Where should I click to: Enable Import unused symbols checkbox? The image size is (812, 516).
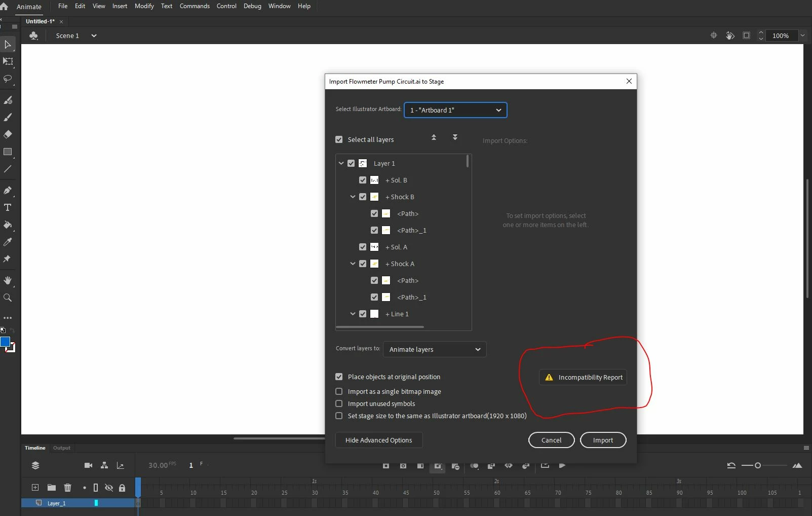tap(339, 403)
